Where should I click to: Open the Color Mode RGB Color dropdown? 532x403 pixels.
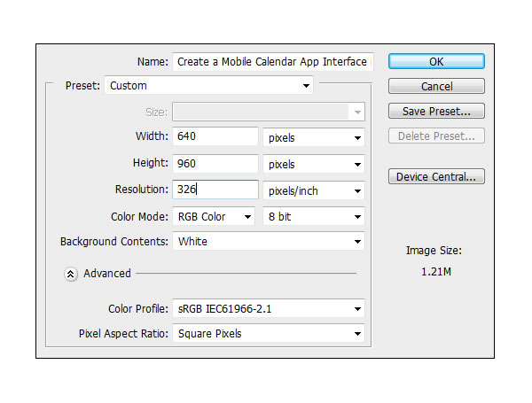214,217
